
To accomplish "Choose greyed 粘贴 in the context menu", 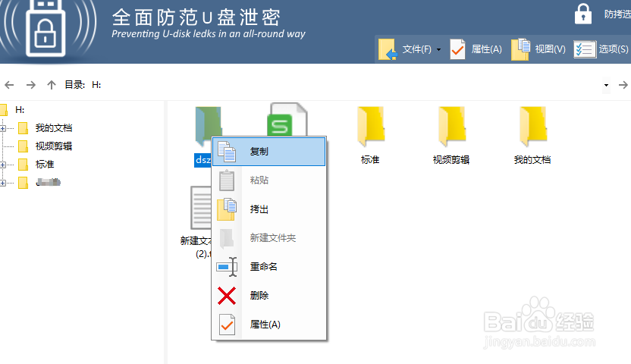I will (x=268, y=180).
